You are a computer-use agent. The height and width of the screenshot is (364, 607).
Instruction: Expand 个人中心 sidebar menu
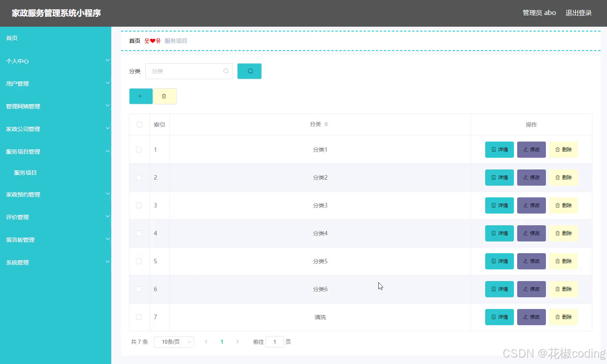pyautogui.click(x=55, y=61)
